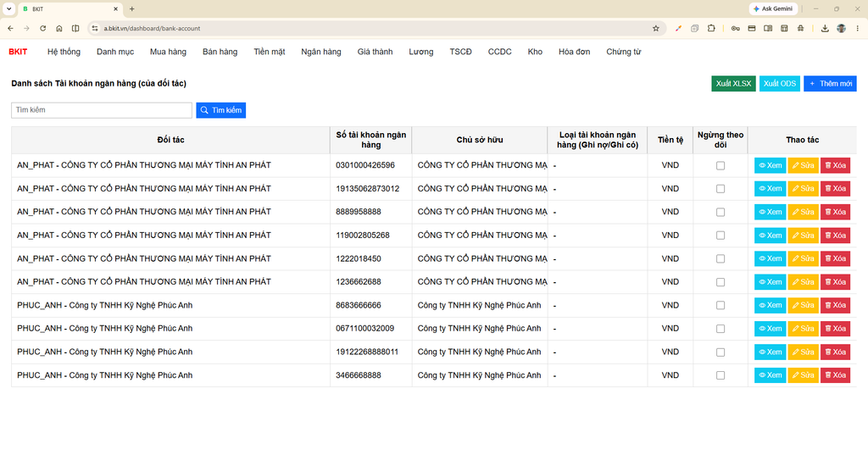This screenshot has height=466, width=868.
Task: Export list with Xuất XLSX button
Action: pos(733,84)
